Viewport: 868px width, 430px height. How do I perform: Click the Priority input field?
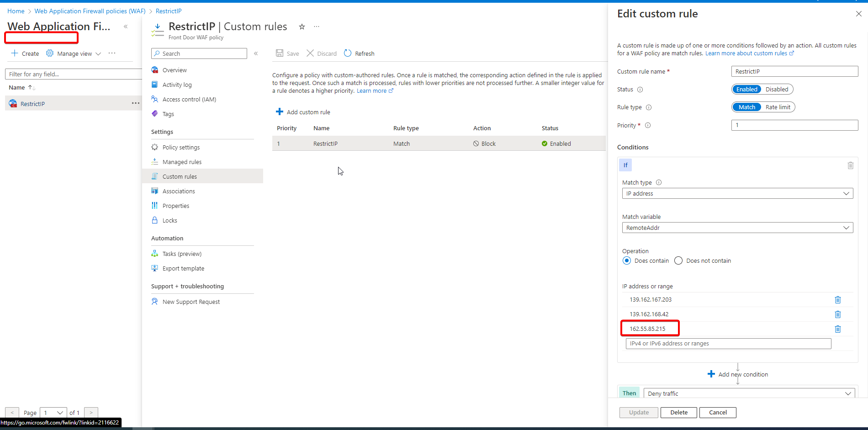794,125
